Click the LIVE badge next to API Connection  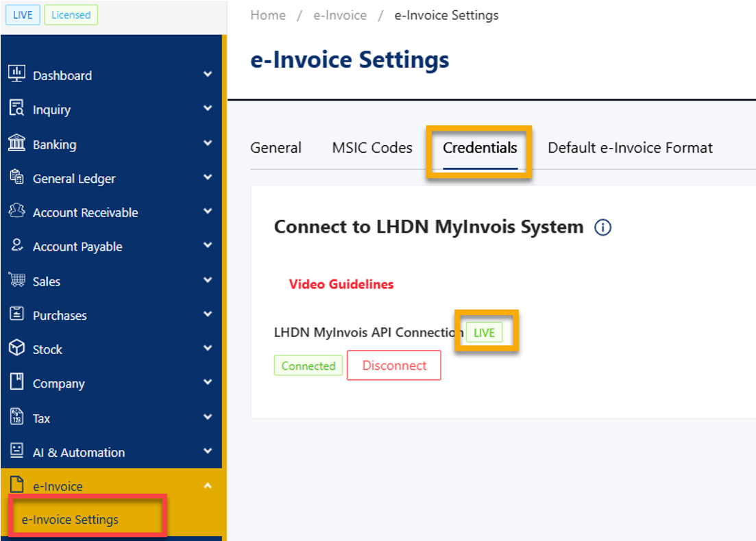point(484,332)
